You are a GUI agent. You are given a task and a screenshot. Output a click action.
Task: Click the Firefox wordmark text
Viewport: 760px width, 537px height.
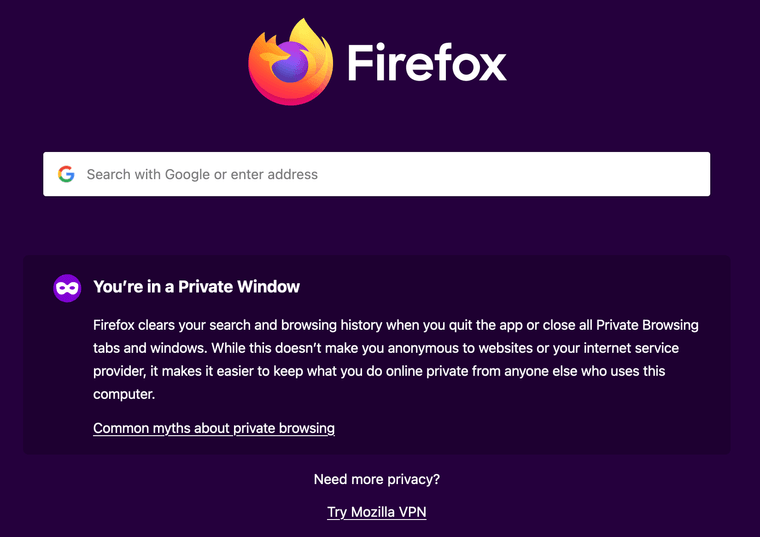(427, 63)
